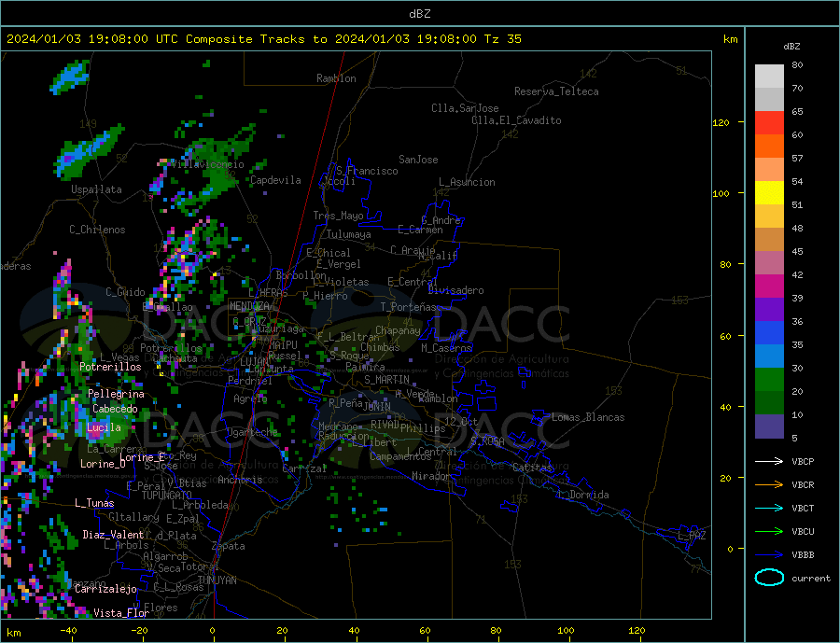Select the magenta 42-39 dBZ color band
The width and height of the screenshot is (840, 643).
pyautogui.click(x=769, y=287)
